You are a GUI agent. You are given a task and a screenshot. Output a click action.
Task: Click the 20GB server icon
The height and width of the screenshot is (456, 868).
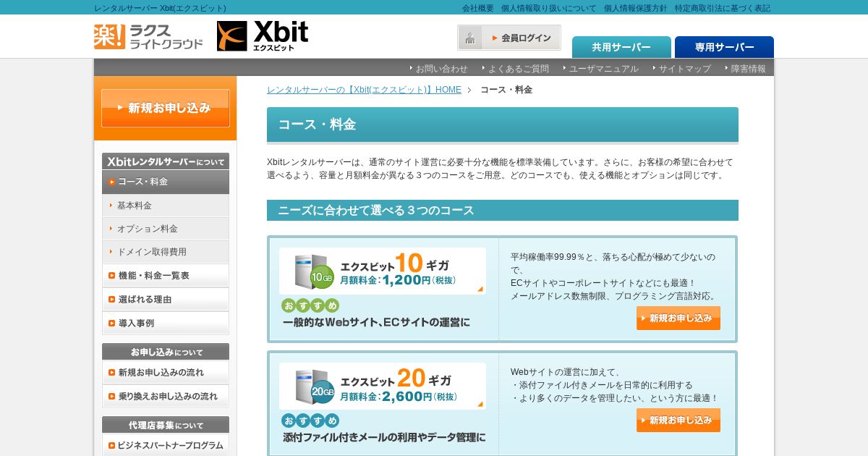pyautogui.click(x=314, y=387)
